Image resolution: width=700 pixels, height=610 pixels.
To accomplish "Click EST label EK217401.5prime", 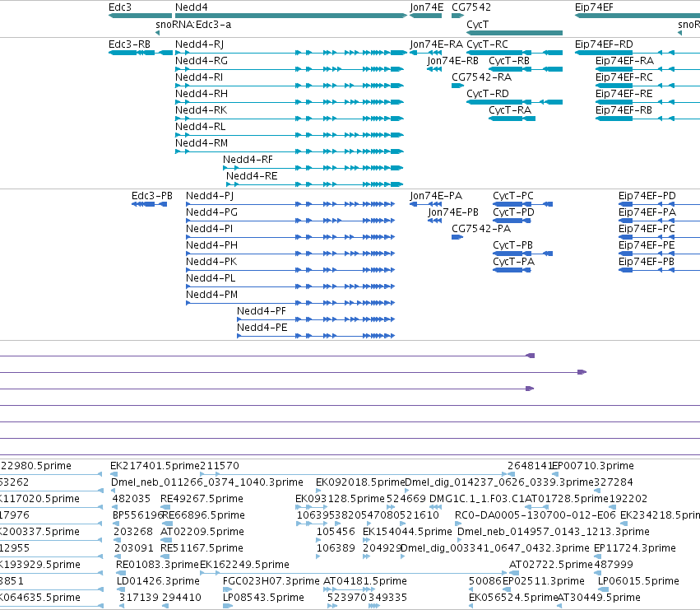I will 155,466.
